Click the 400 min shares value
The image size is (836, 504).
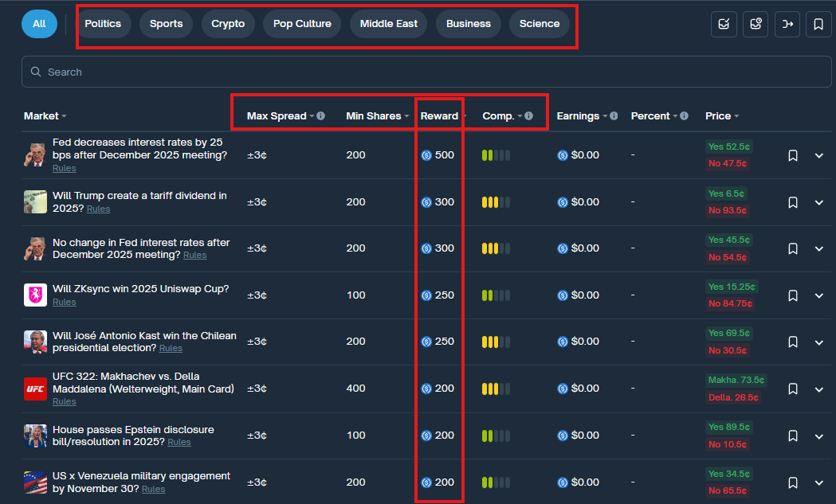point(355,389)
